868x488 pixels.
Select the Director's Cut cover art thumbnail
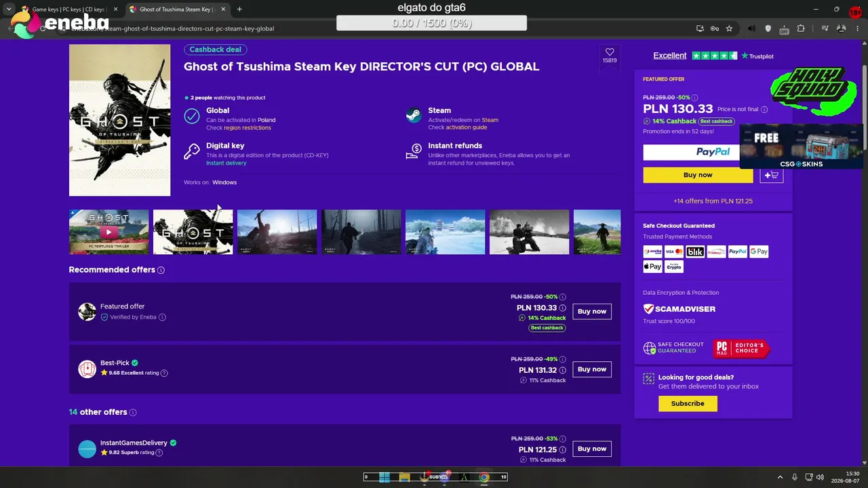point(193,232)
